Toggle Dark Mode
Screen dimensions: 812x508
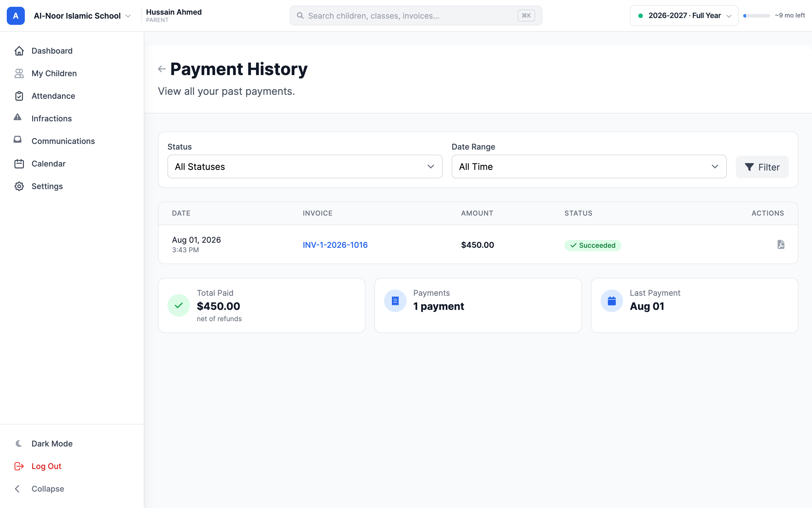[72, 443]
